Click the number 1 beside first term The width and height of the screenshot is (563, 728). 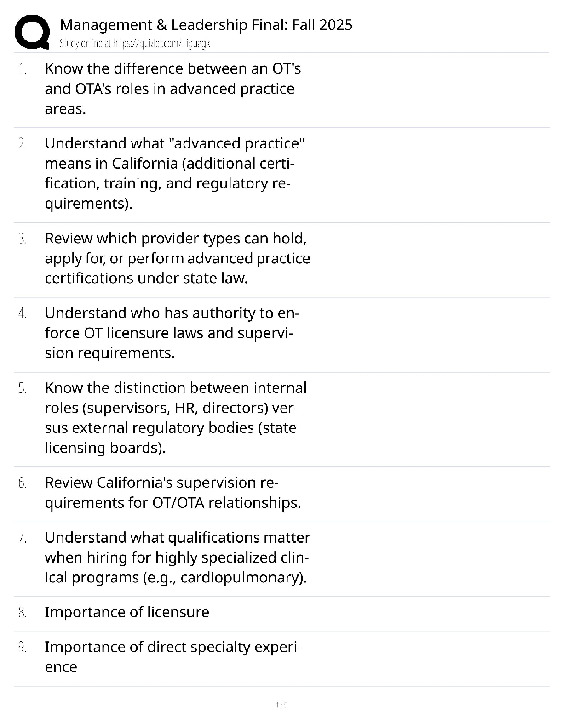(23, 69)
